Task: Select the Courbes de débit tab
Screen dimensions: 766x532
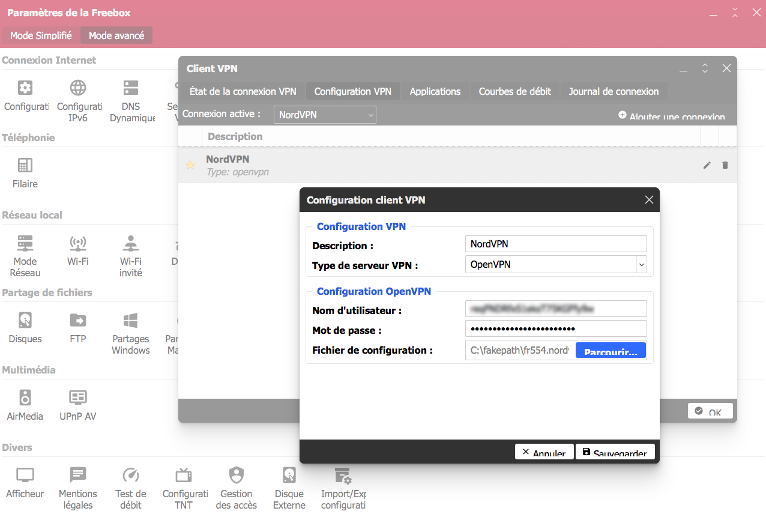Action: coord(514,91)
